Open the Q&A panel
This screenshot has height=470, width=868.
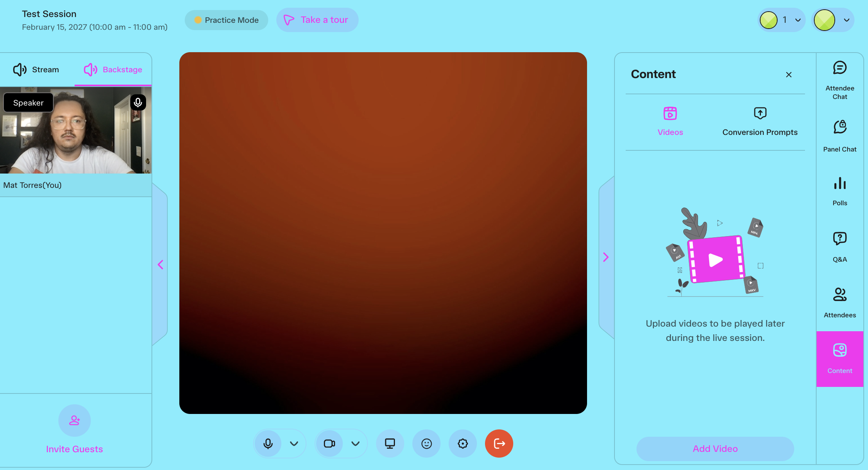[x=840, y=247]
